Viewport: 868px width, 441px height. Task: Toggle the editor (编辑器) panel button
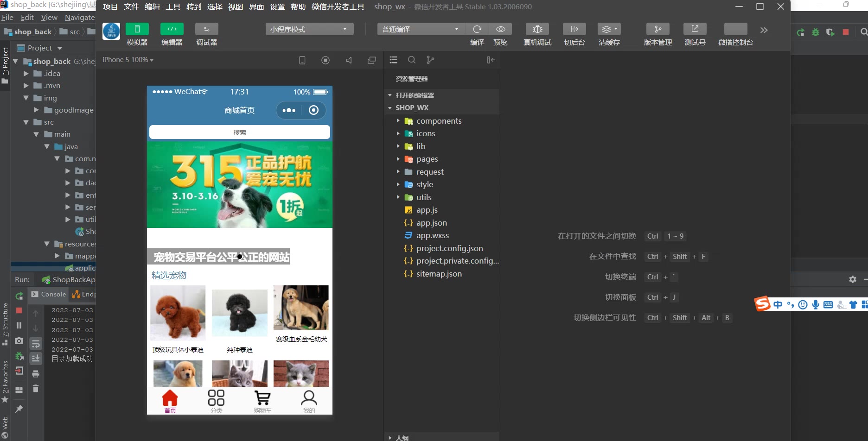[x=172, y=29]
